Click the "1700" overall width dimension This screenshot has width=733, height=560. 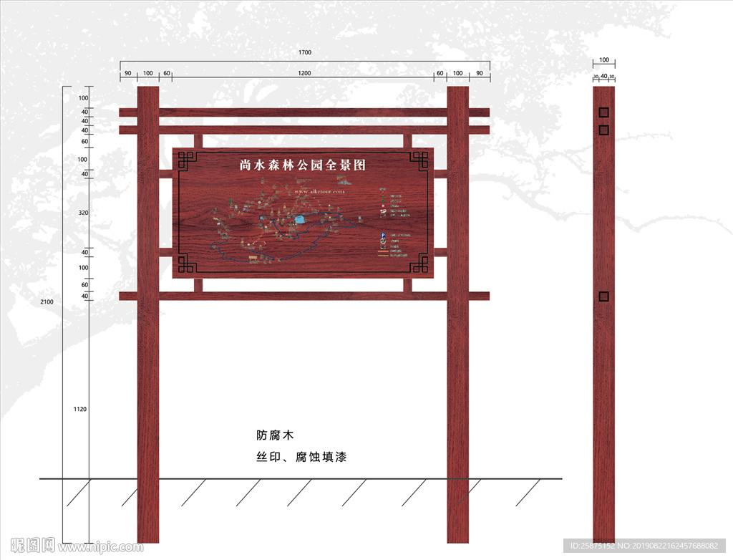tap(305, 52)
